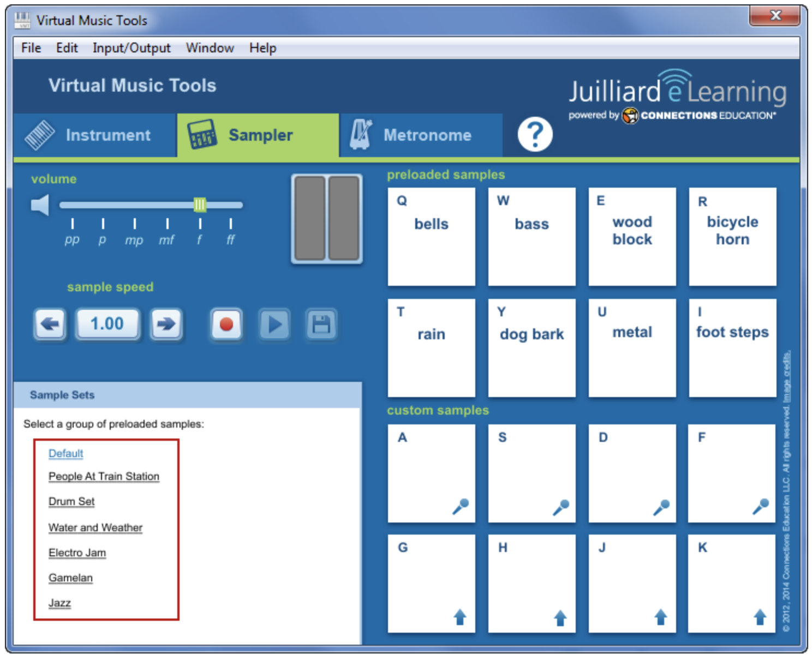
Task: Open the File menu
Action: [x=31, y=48]
